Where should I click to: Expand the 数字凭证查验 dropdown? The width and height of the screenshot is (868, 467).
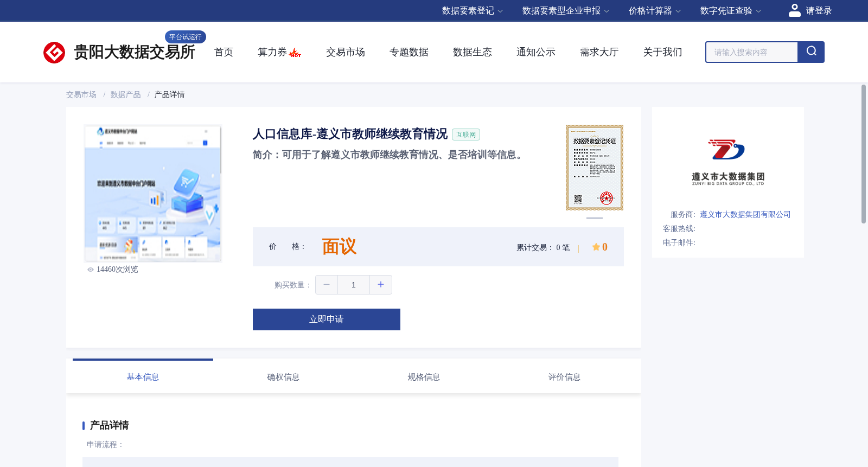click(x=731, y=11)
